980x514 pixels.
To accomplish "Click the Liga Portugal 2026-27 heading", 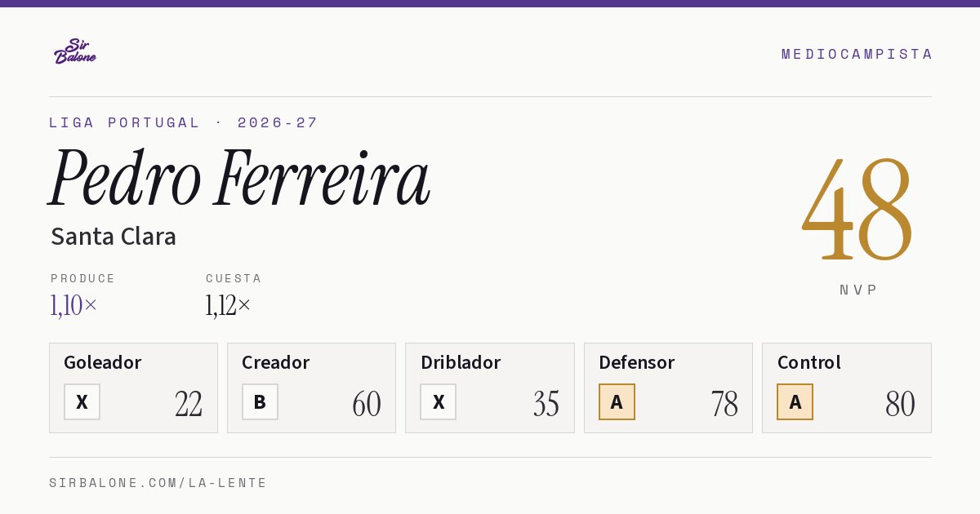I will pyautogui.click(x=184, y=122).
